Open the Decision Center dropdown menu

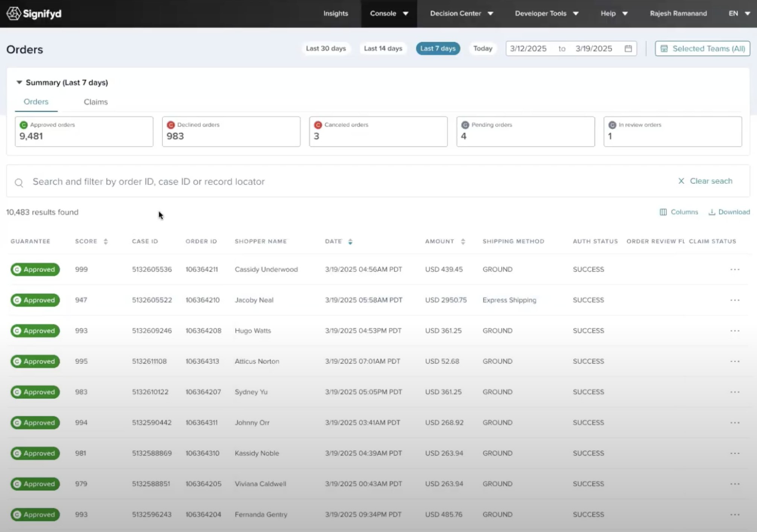tap(462, 14)
